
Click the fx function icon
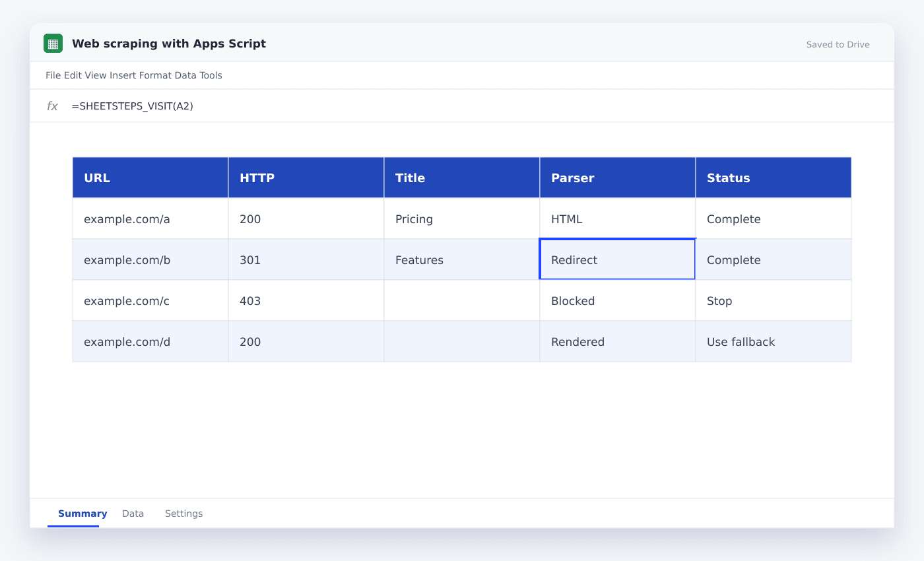[x=52, y=106]
